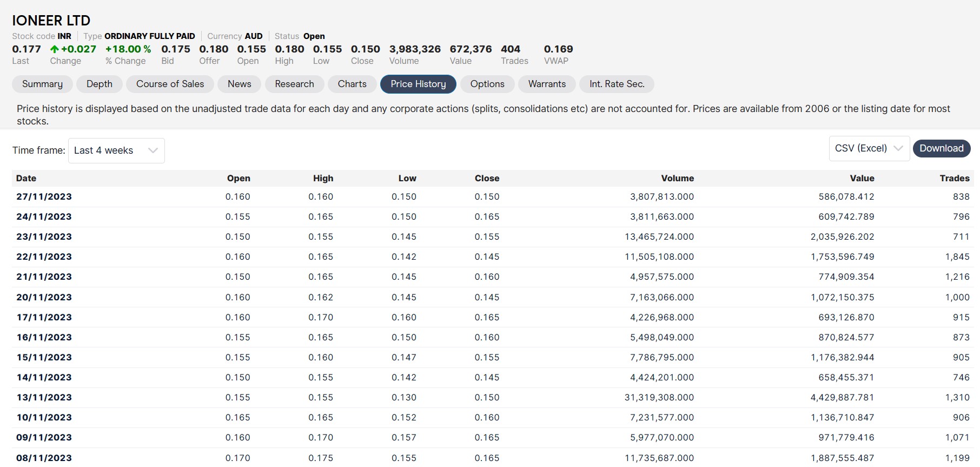Select the 17/11/2023 date row
Screen dimensions: 980x467
493,317
